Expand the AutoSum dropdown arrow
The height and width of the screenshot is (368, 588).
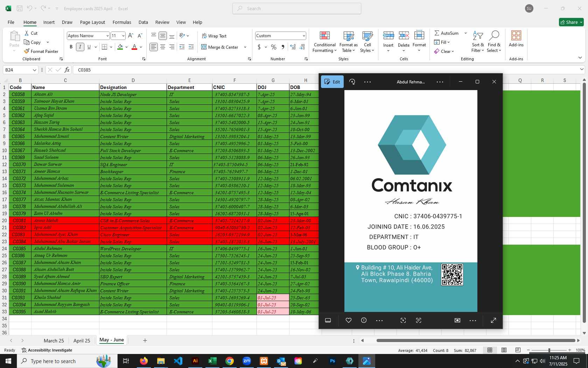coord(465,33)
